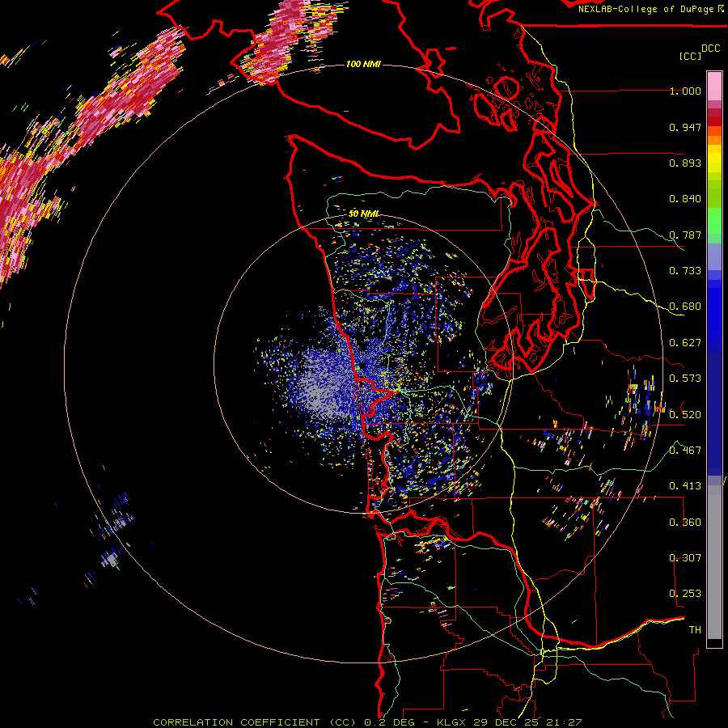The width and height of the screenshot is (728, 728).
Task: Click the 0.787 color scale value
Action: (685, 235)
